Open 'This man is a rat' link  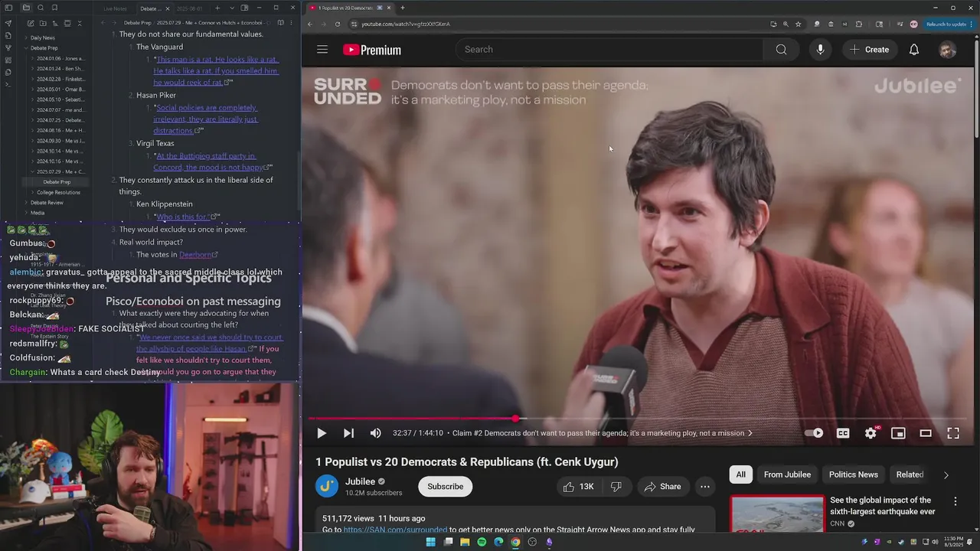tap(216, 71)
